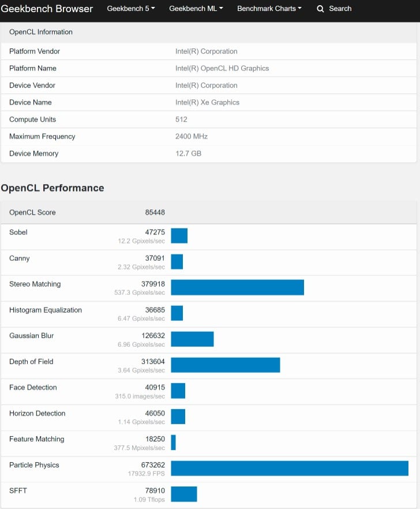Go to Geekbench Browser home
The height and width of the screenshot is (509, 420).
click(x=47, y=9)
